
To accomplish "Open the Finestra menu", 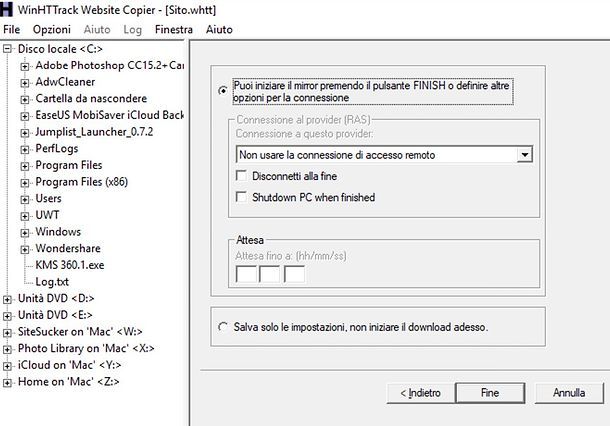I will click(x=174, y=30).
